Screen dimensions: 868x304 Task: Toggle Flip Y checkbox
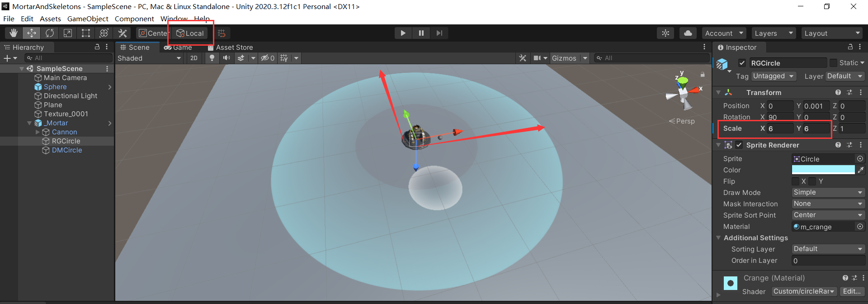[812, 181]
